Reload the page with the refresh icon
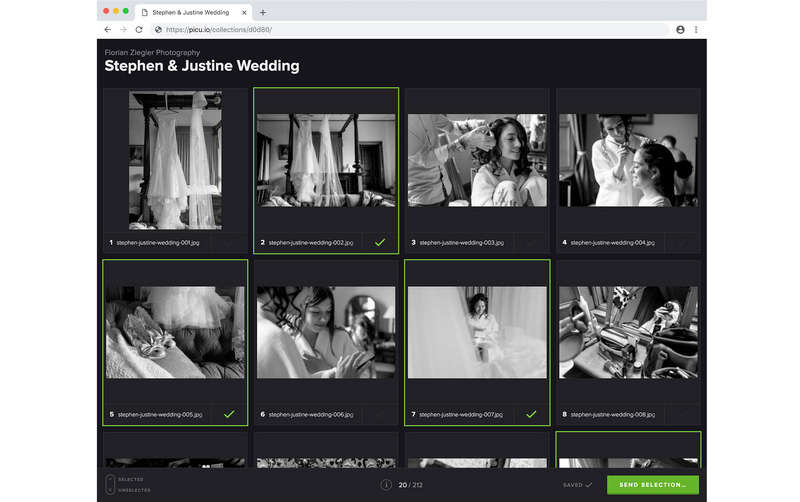Screen dimensions: 800x502 [139, 30]
